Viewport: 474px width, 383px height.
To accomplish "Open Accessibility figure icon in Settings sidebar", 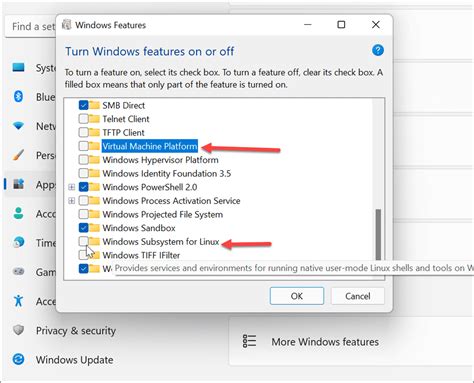I will pos(18,301).
